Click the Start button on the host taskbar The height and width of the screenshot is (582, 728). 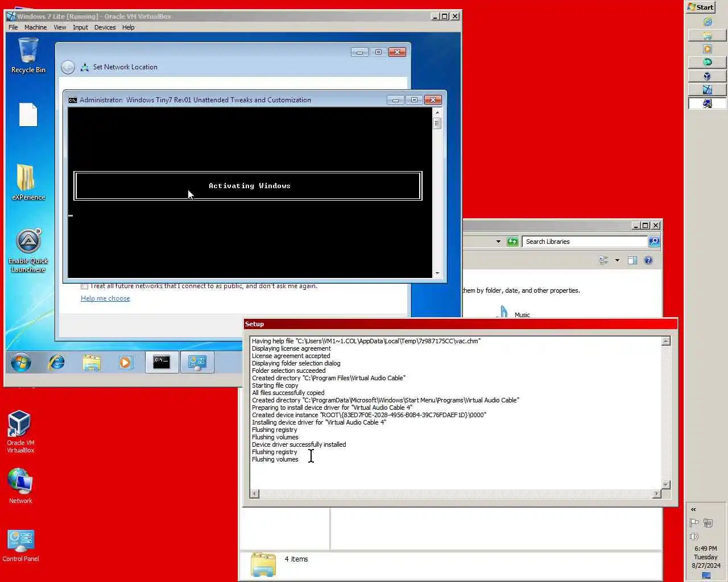(701, 7)
